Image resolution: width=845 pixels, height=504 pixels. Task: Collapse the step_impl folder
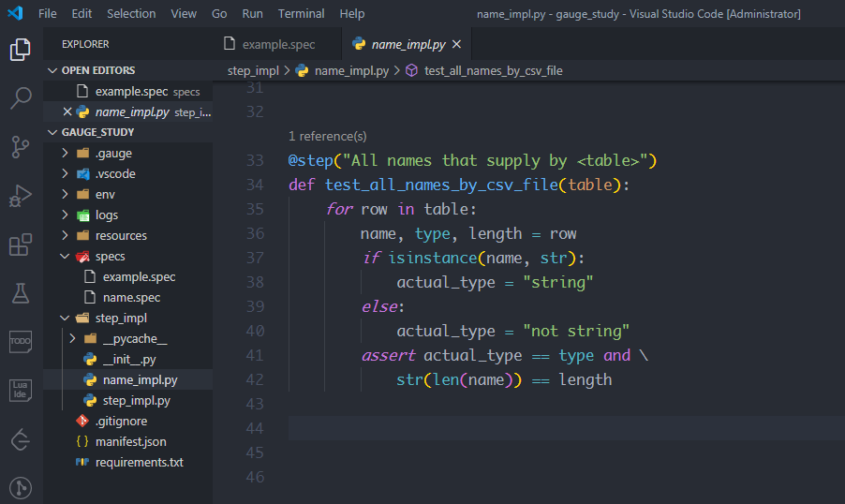click(65, 318)
